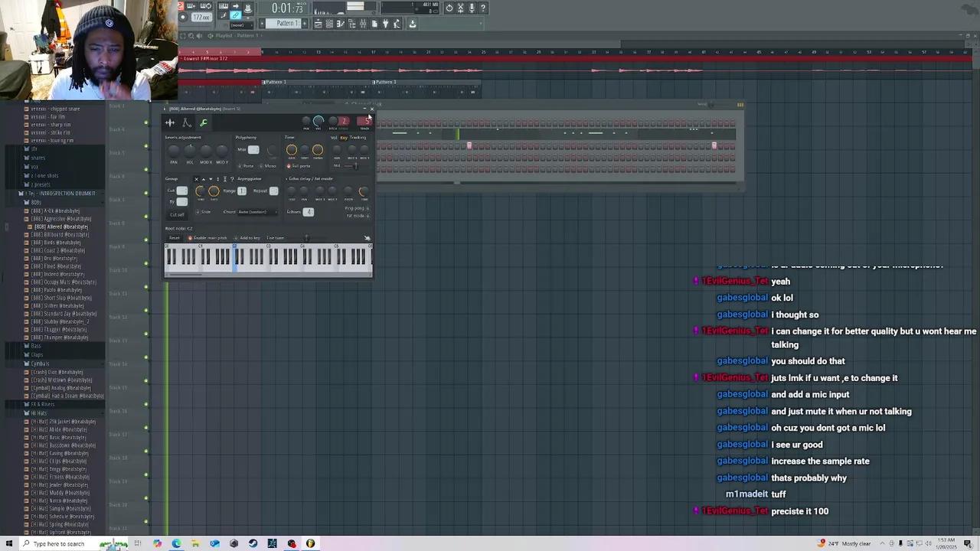Toggle Add to key option

tap(247, 238)
